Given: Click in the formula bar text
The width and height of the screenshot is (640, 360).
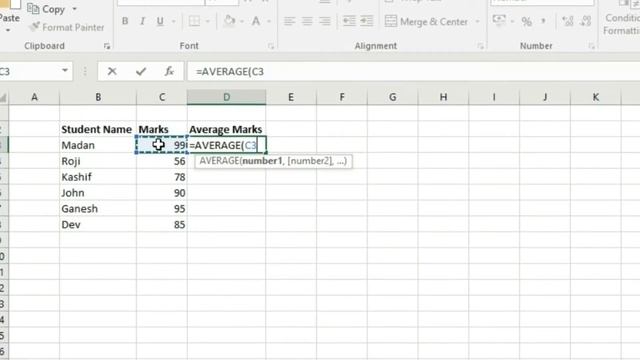Looking at the screenshot, I should [230, 72].
